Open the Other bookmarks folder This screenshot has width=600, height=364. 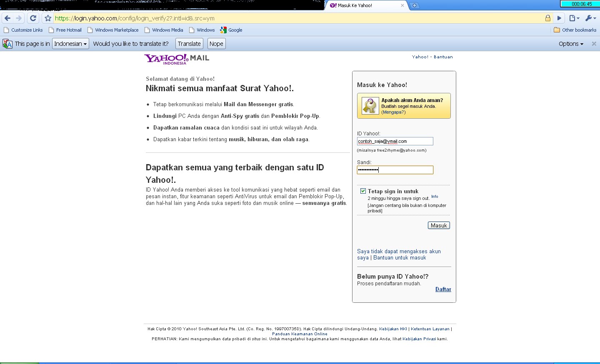point(575,30)
